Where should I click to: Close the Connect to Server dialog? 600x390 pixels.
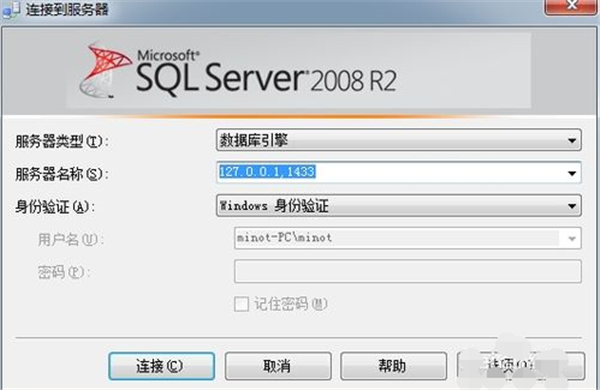pyautogui.click(x=571, y=6)
